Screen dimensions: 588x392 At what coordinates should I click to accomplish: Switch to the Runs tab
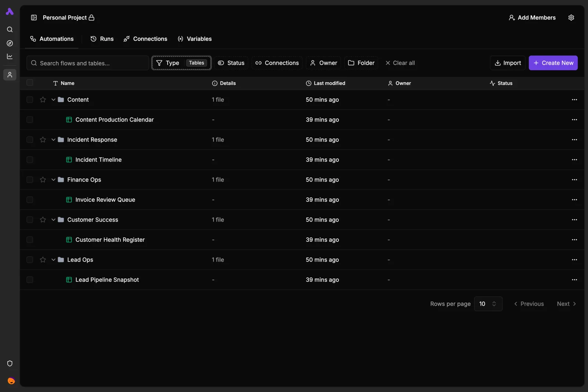tap(102, 39)
